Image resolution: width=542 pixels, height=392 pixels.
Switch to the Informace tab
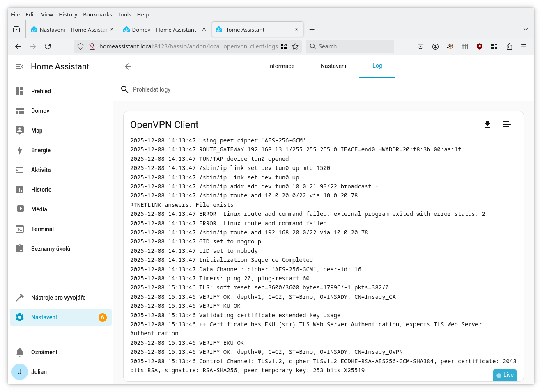281,66
